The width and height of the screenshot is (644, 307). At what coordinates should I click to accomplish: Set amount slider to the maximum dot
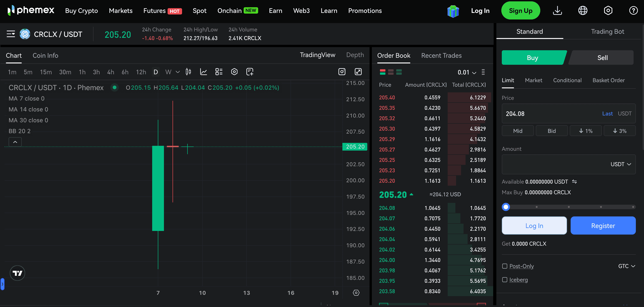pyautogui.click(x=633, y=207)
